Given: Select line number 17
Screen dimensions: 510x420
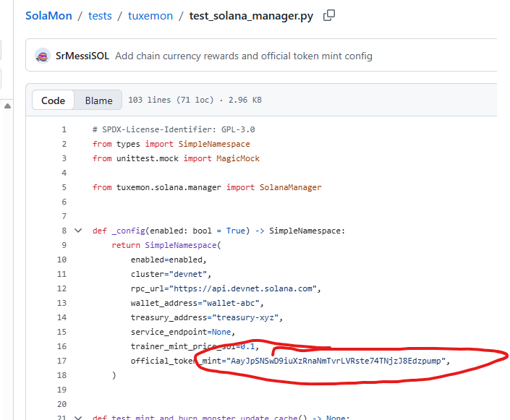Looking at the screenshot, I should point(61,361).
